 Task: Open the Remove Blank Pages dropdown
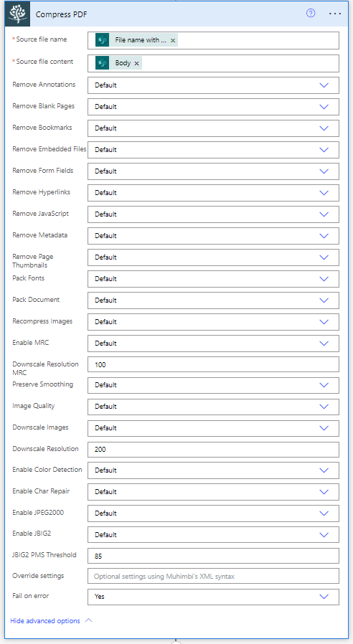coord(213,106)
